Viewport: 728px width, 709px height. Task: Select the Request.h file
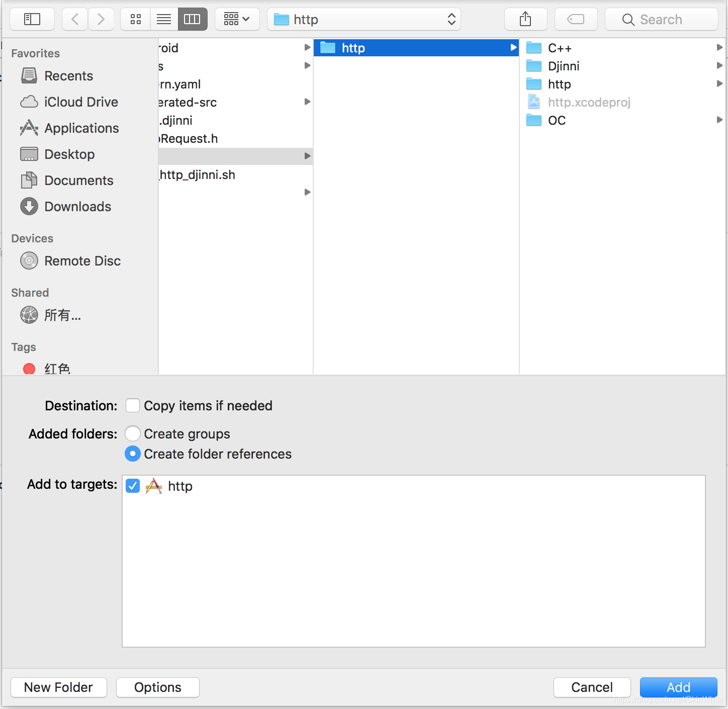click(x=236, y=138)
